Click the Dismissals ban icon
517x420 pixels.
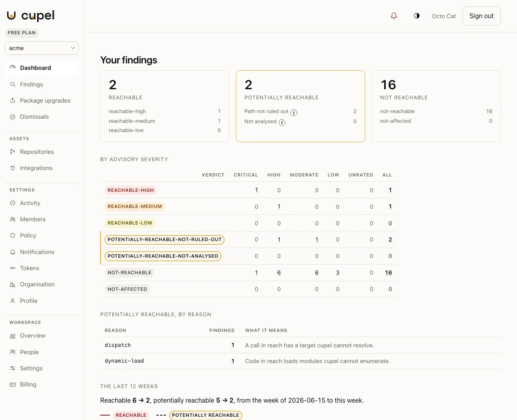click(x=13, y=117)
